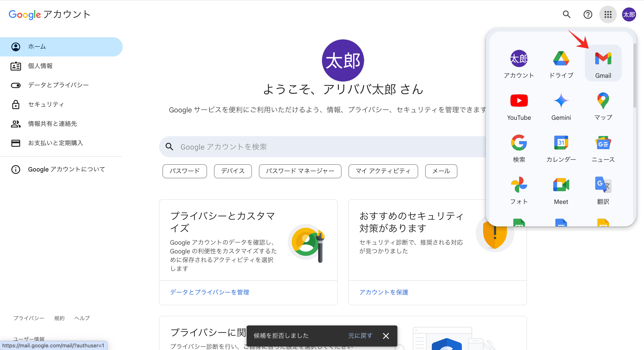The height and width of the screenshot is (350, 644).
Task: Click the おすすめのセキュリティ対策があります heading
Action: pyautogui.click(x=412, y=222)
